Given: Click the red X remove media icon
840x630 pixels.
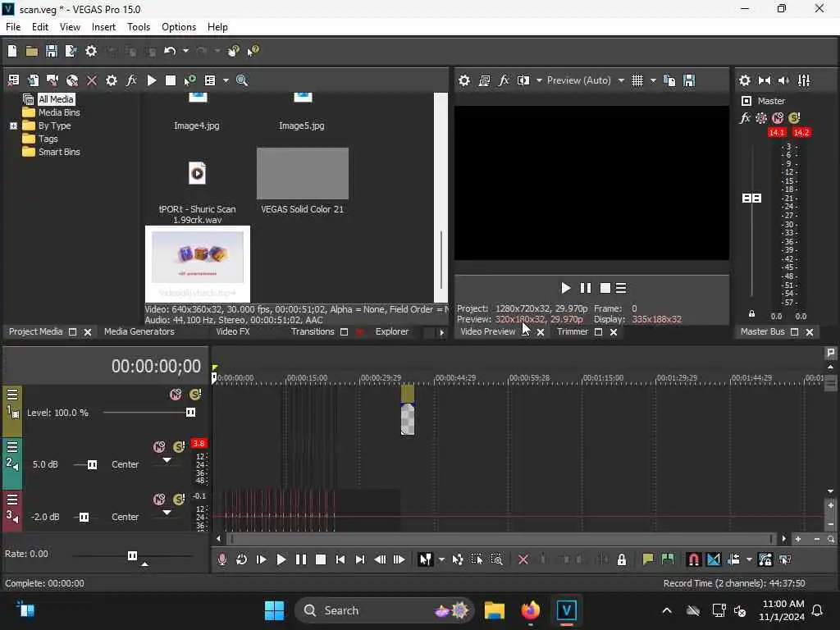Looking at the screenshot, I should [x=92, y=80].
